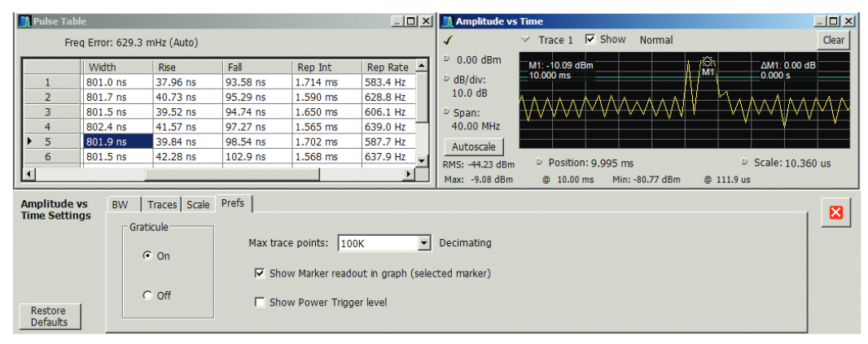Switch to the BW tab
This screenshot has height=344, width=868.
(x=119, y=205)
